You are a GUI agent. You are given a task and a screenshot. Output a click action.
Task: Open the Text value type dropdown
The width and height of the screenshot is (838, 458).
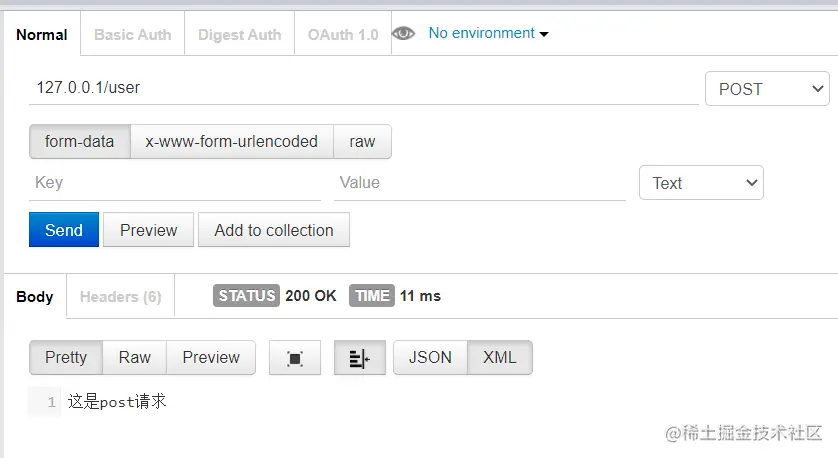[x=701, y=183]
